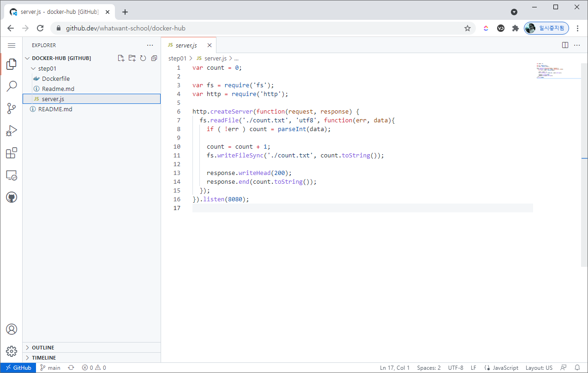Click line number 6 in the gutter
Screen dimensions: 588x373
(x=179, y=112)
